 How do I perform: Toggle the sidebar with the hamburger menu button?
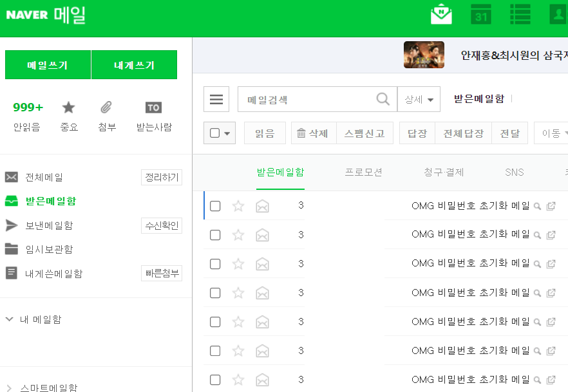(x=216, y=99)
